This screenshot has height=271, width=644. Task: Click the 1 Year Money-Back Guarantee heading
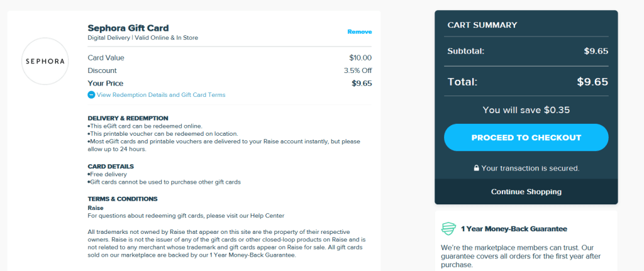tap(513, 229)
